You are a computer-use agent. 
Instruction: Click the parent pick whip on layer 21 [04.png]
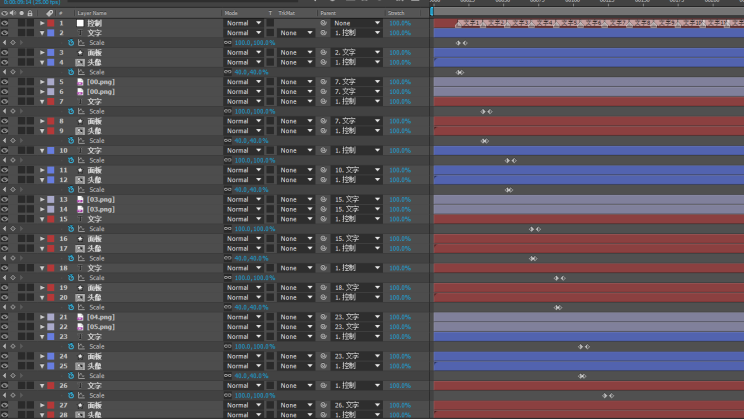pyautogui.click(x=324, y=317)
